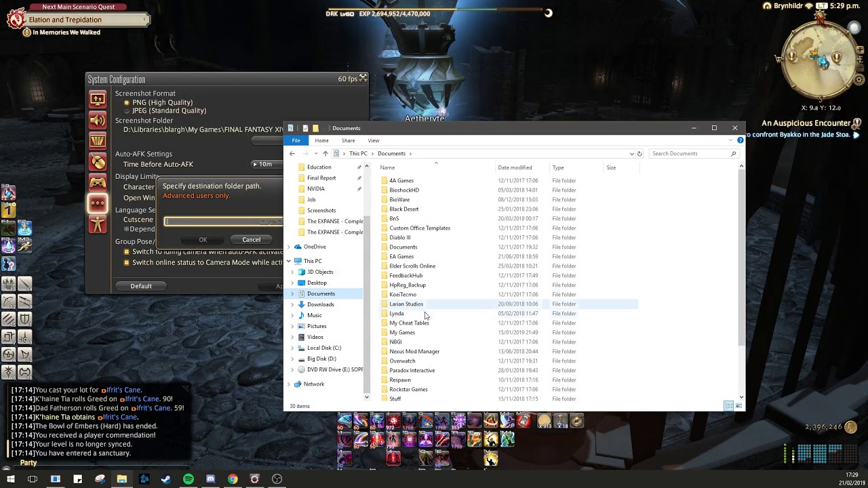Open OBS Studio from the taskbar

[x=277, y=479]
